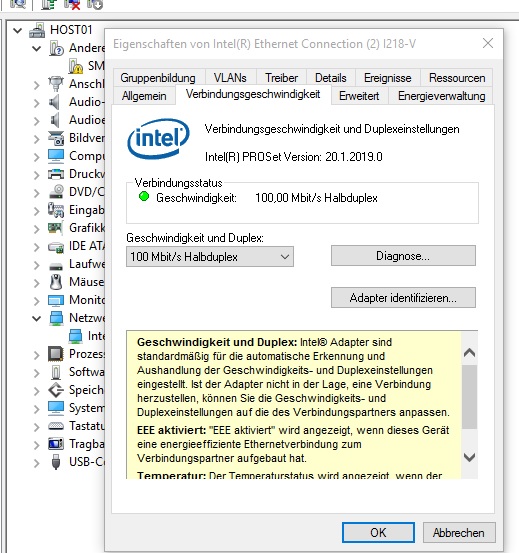Screen dimensions: 519x553
Task: Click the Computer monitor icon
Action: pos(56,156)
